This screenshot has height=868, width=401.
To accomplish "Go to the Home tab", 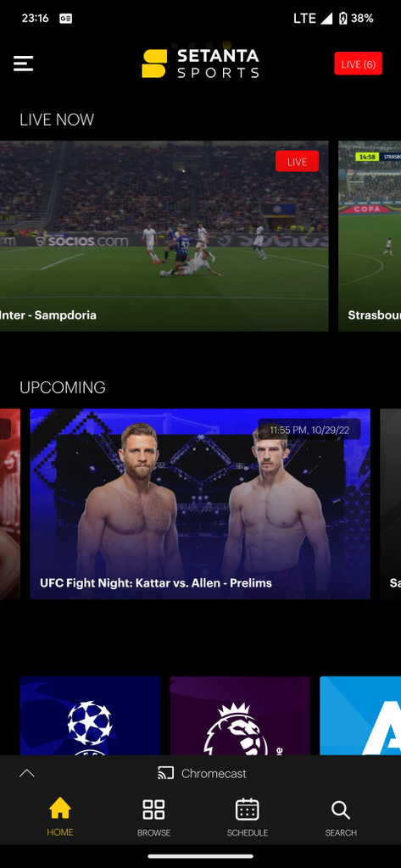I will pyautogui.click(x=60, y=817).
